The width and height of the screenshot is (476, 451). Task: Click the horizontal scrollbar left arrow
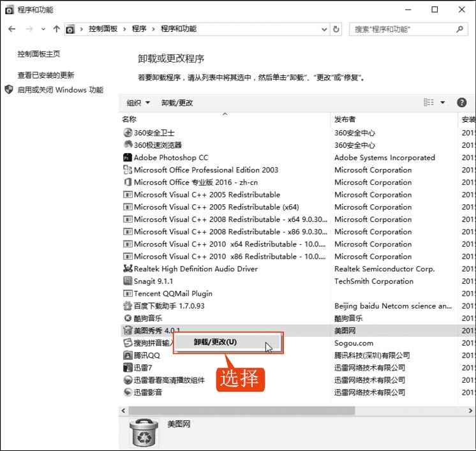pos(123,411)
